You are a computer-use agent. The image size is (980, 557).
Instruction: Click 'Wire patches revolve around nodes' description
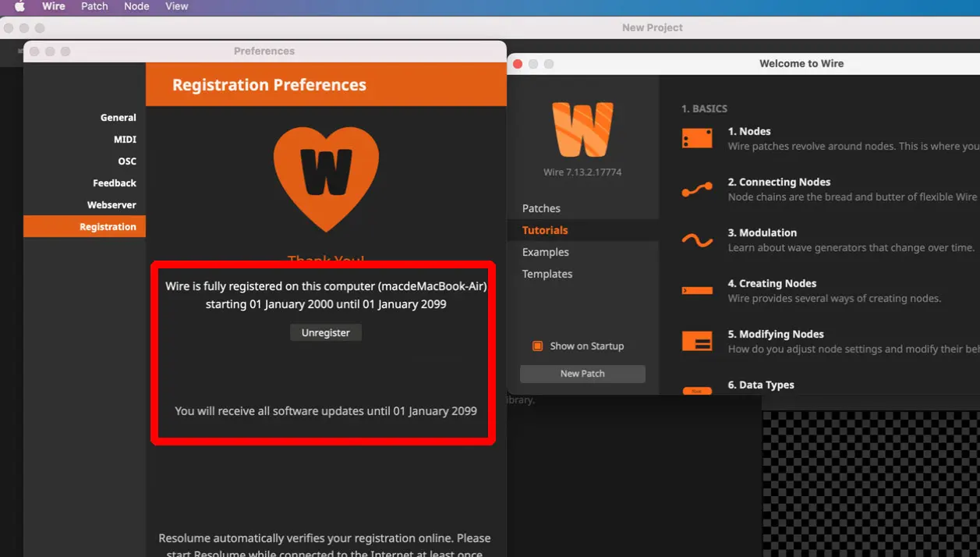[x=854, y=146]
